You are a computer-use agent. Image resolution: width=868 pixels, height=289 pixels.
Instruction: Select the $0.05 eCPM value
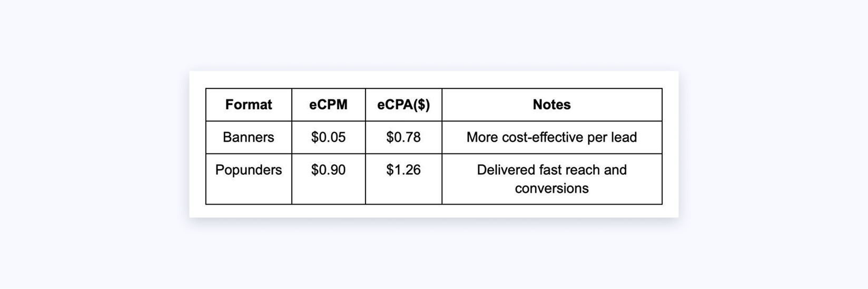328,137
